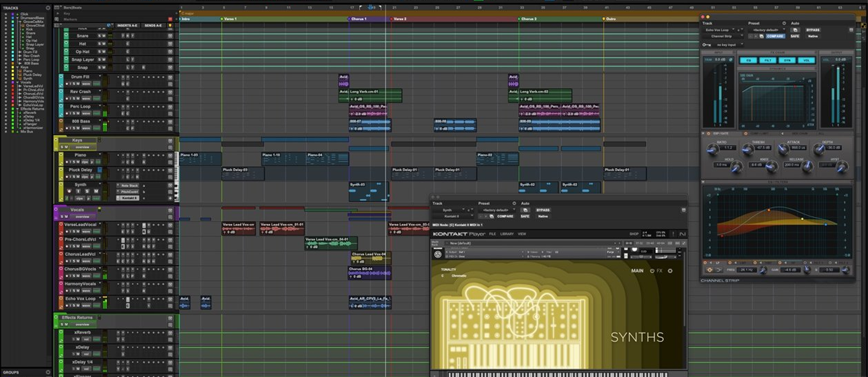Toggle the DYN module in FX chain
The image size is (868, 377).
[787, 60]
